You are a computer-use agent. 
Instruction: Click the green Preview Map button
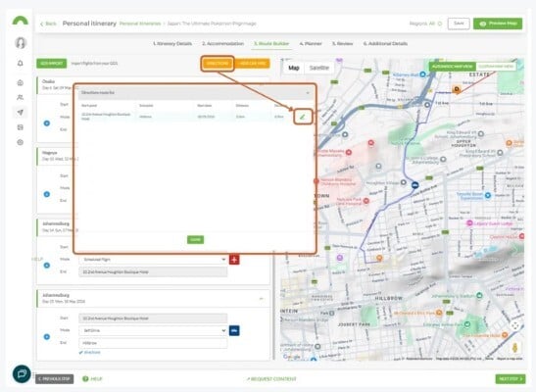[x=498, y=24]
